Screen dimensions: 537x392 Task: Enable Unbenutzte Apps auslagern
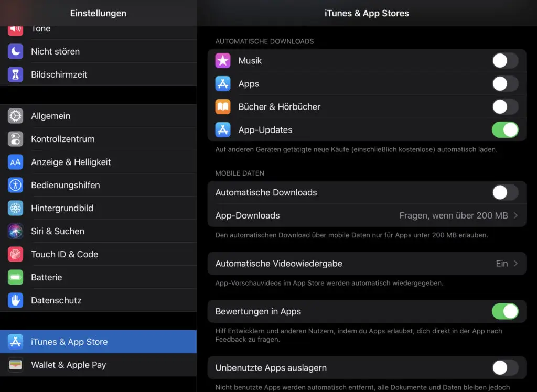[x=504, y=368]
